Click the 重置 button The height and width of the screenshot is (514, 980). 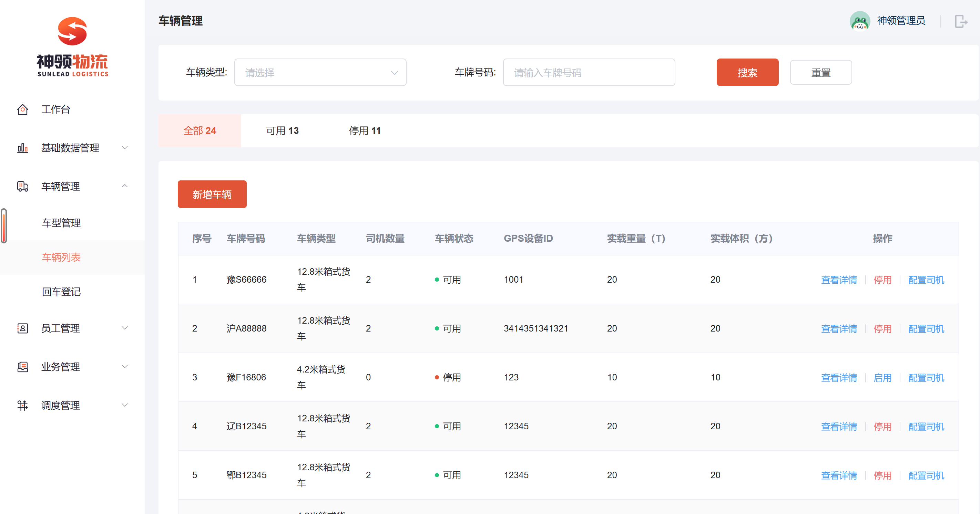click(x=821, y=72)
